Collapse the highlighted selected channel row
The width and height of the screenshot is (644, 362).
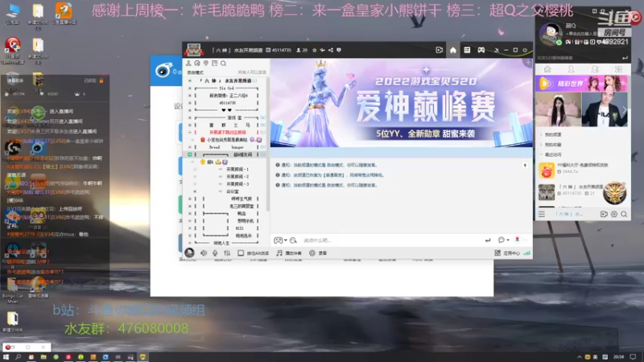(x=190, y=154)
